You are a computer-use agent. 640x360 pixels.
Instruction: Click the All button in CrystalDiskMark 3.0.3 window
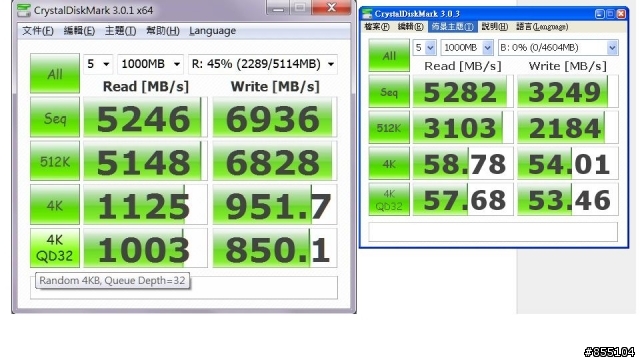pyautogui.click(x=389, y=56)
